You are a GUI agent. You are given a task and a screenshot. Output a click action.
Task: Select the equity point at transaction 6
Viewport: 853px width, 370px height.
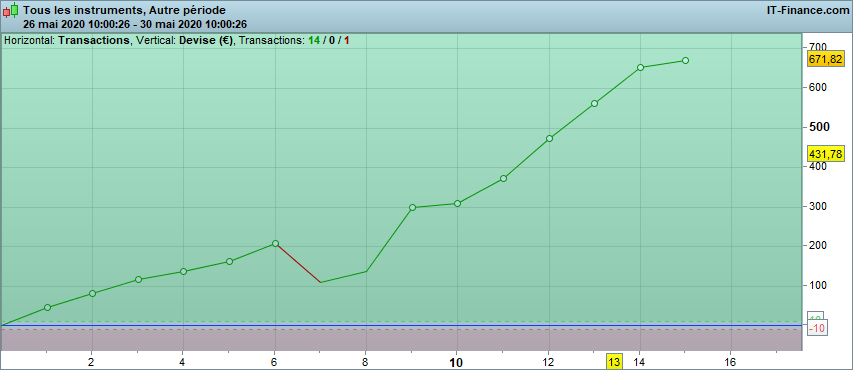click(x=275, y=243)
